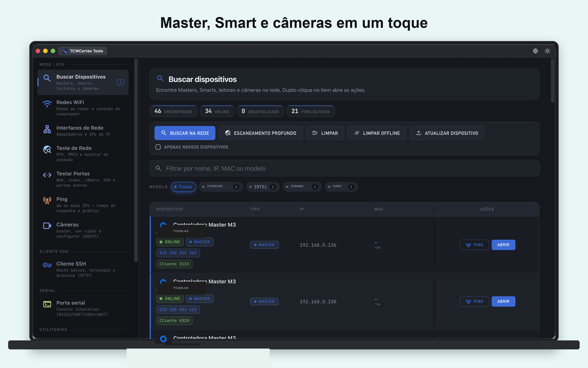Click the Porta serial terminal icon
This screenshot has height=368, width=588.
tap(47, 304)
